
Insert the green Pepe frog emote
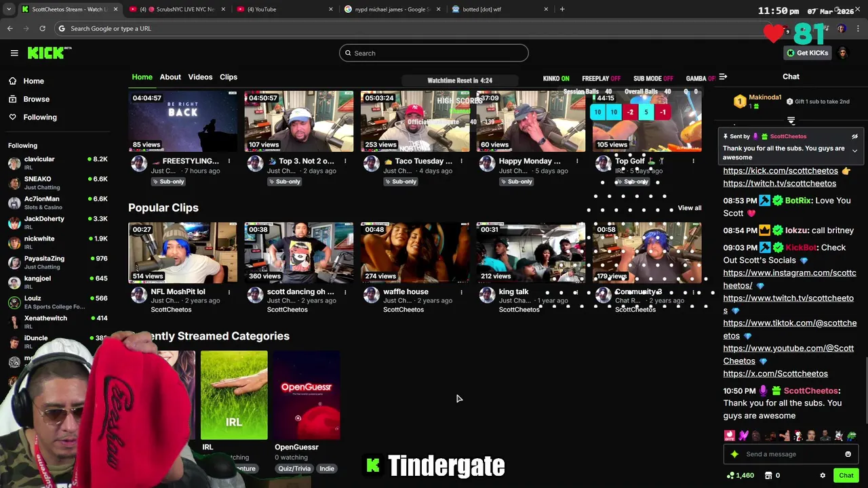tap(851, 436)
